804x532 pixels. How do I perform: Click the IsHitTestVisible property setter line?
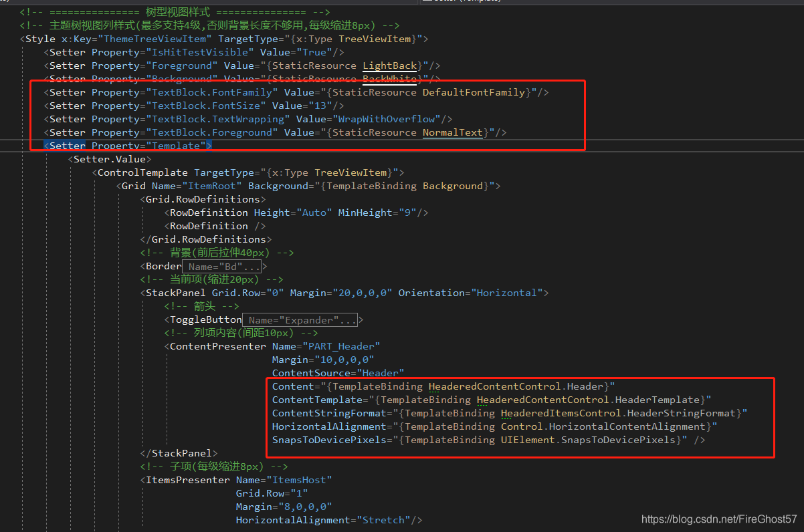tap(194, 52)
